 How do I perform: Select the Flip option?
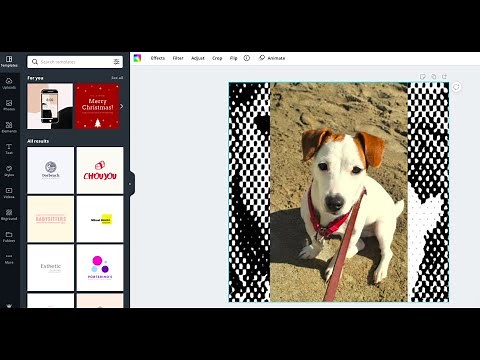point(233,58)
